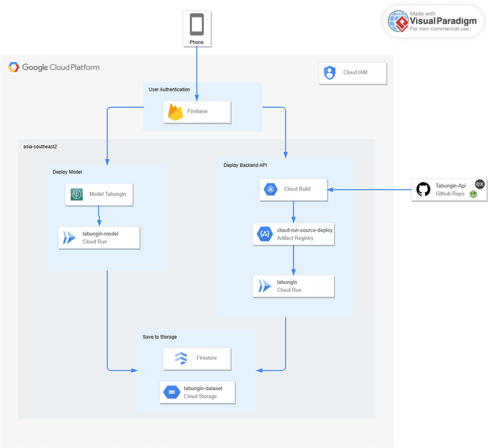The height and width of the screenshot is (448, 488).
Task: Click the Express 'ex' badge icon
Action: 480,184
